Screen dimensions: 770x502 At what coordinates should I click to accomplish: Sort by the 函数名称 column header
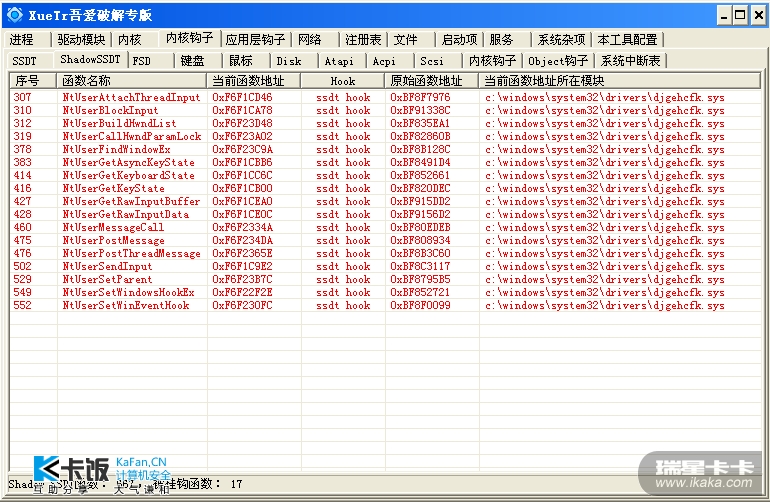(x=131, y=81)
